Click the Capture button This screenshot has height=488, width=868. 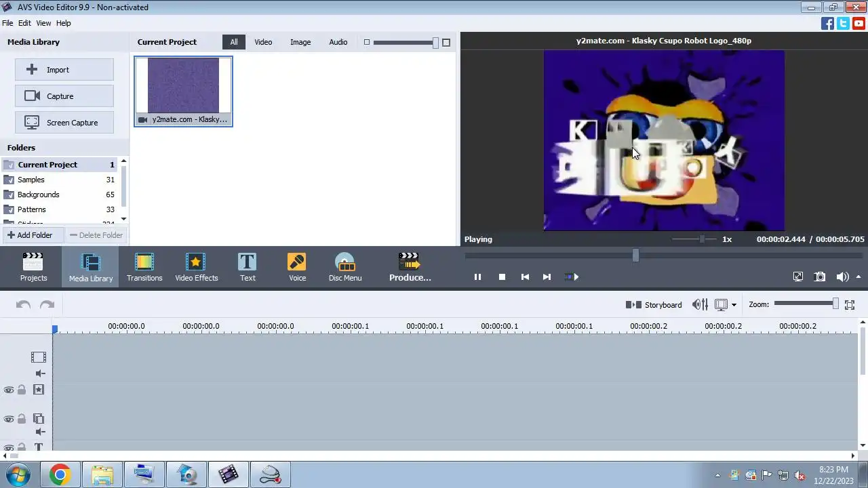[x=64, y=96]
